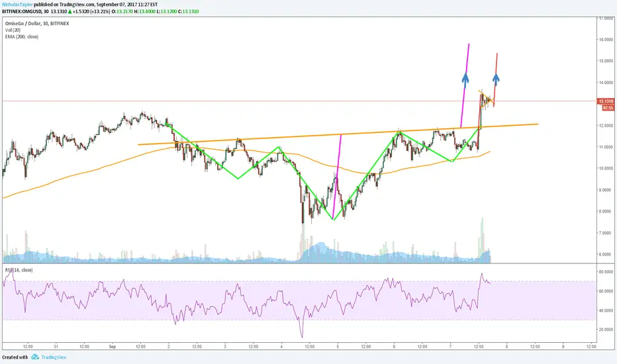
Task: Select the RSI (14, close) label
Action: point(19,270)
